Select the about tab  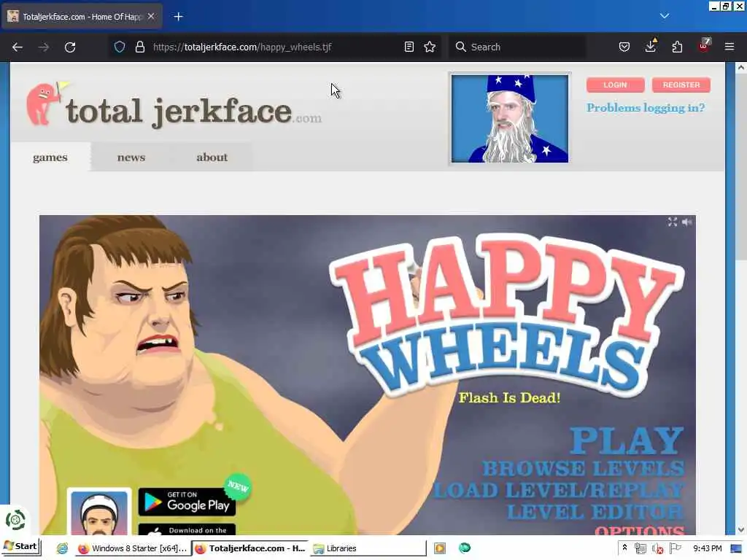(x=212, y=157)
